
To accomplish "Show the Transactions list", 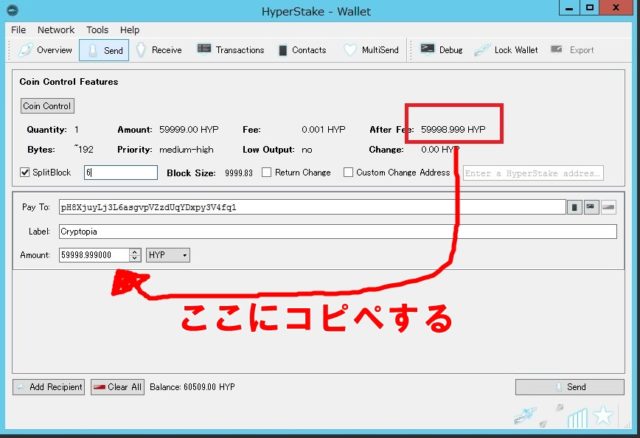I will 231,50.
